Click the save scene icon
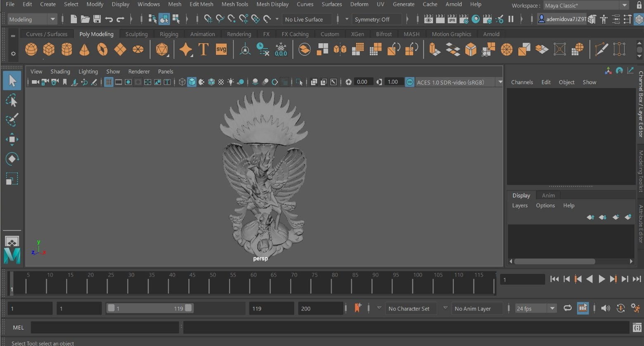 pyautogui.click(x=97, y=19)
